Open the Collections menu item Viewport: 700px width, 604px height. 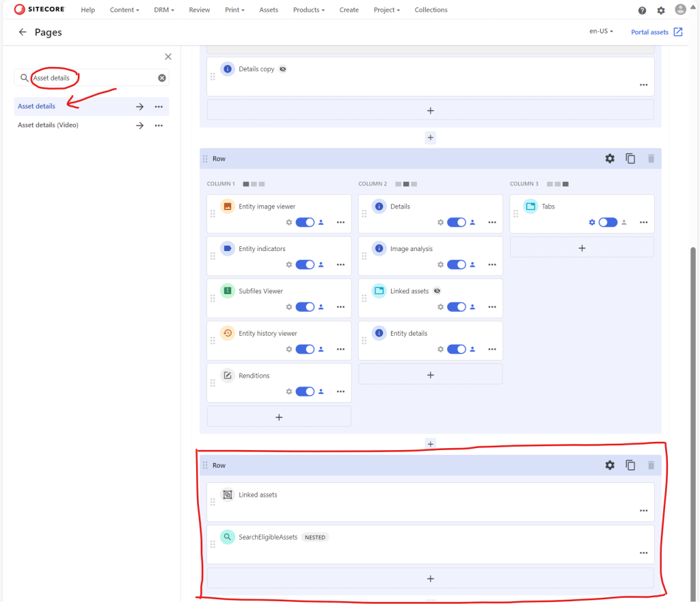coord(431,10)
